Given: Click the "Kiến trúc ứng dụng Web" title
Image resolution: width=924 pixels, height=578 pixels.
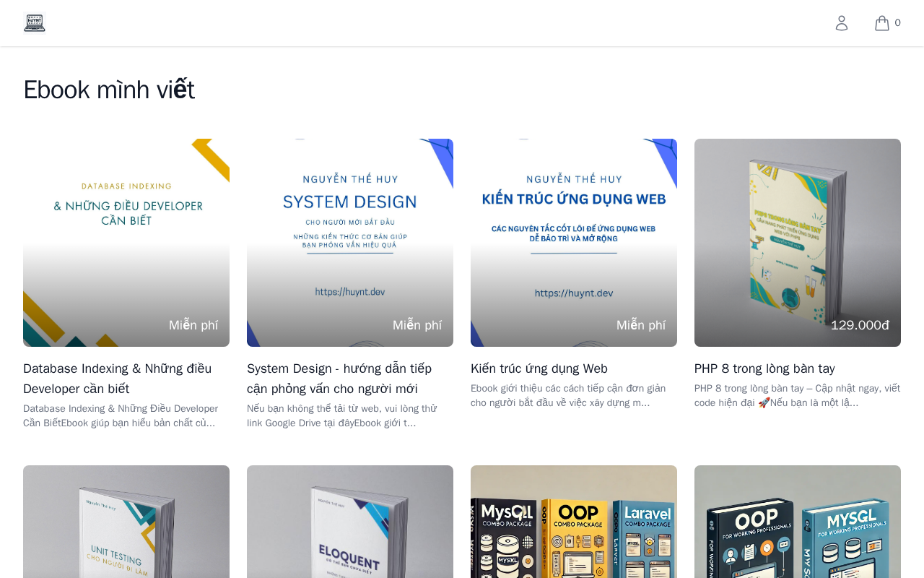Looking at the screenshot, I should (x=539, y=368).
